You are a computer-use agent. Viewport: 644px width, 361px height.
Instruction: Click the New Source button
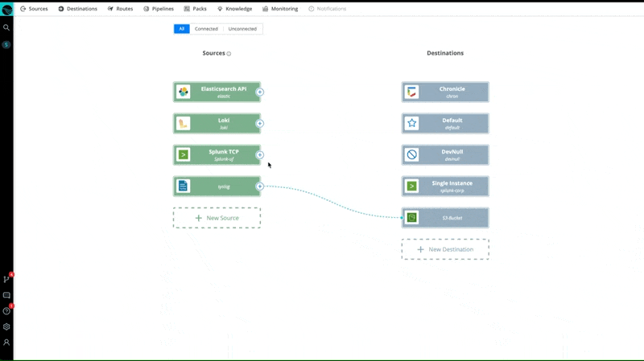pos(217,218)
